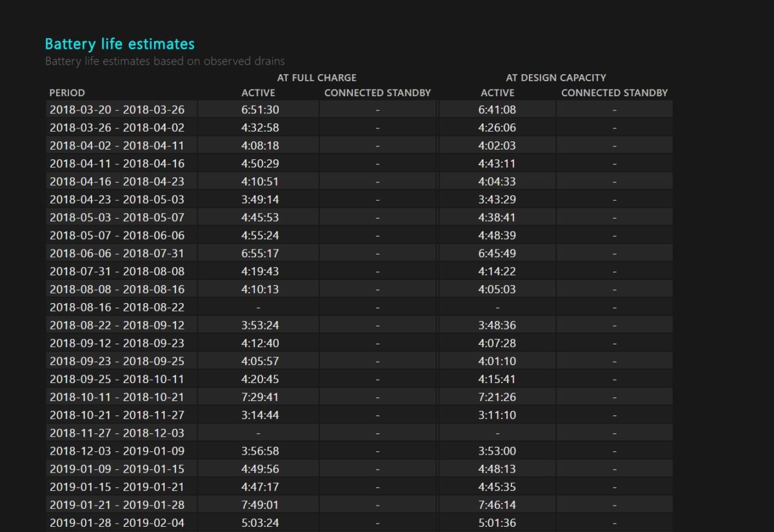Select the 6:41:08 design capacity value
The width and height of the screenshot is (774, 532).
pos(497,110)
